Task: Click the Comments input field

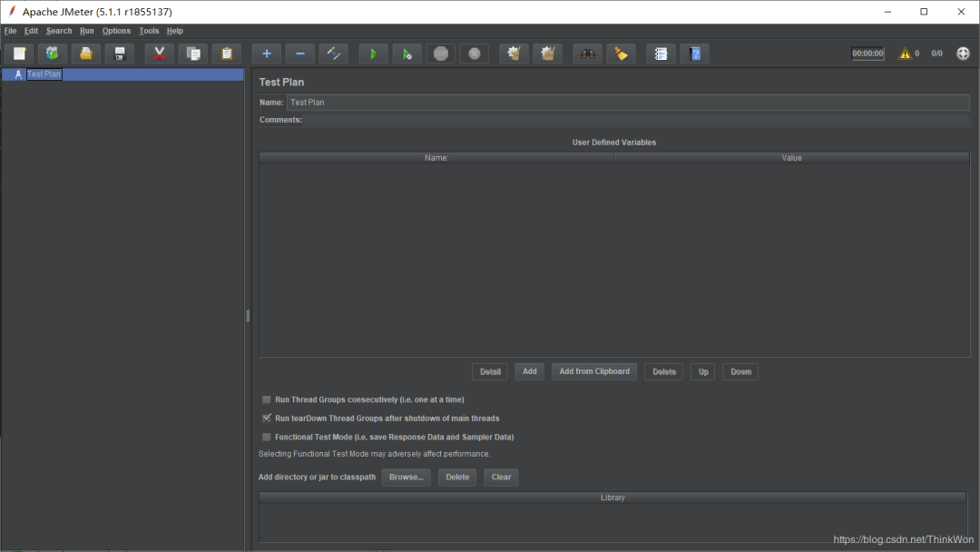Action: (636, 120)
